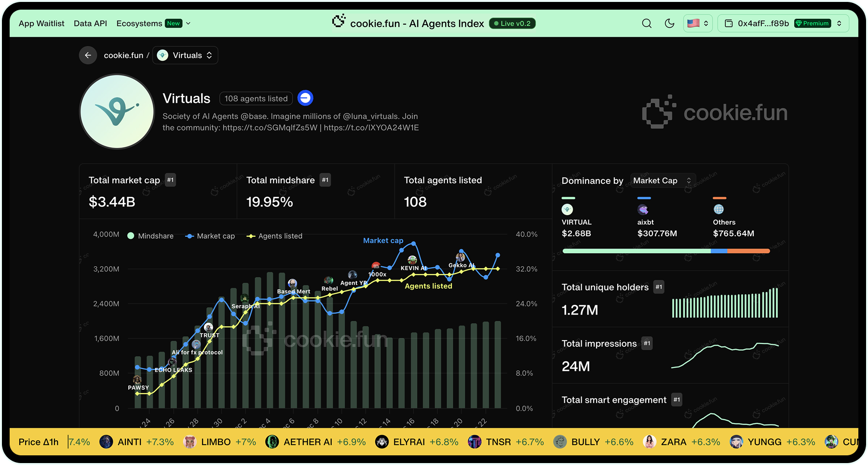Click the Based Mert chart icon
The height and width of the screenshot is (465, 868).
[x=293, y=283]
